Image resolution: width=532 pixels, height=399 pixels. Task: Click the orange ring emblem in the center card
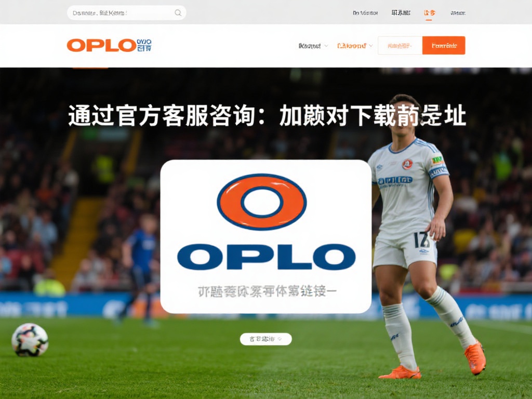pyautogui.click(x=262, y=202)
